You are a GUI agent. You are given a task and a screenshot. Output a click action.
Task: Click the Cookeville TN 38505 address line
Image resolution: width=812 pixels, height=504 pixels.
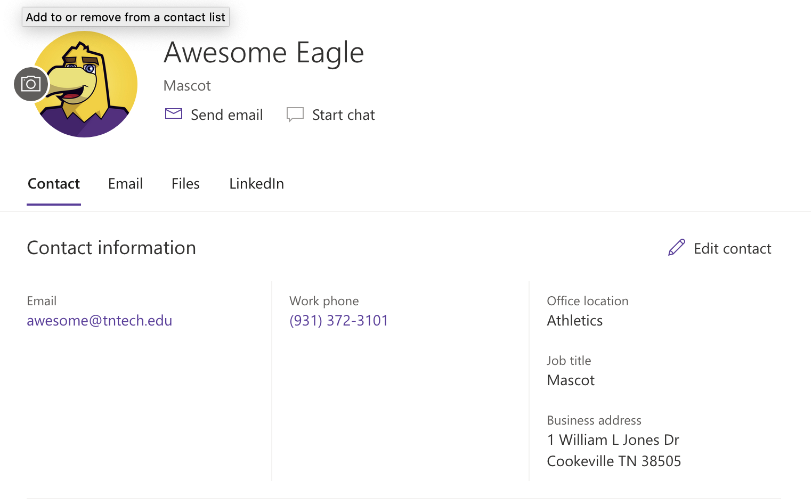[x=614, y=461]
